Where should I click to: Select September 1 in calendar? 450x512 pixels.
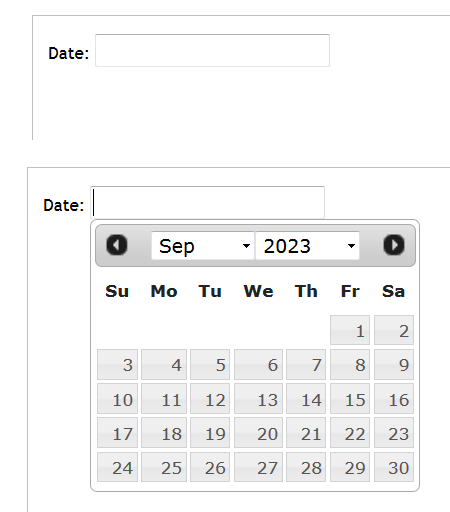350,330
